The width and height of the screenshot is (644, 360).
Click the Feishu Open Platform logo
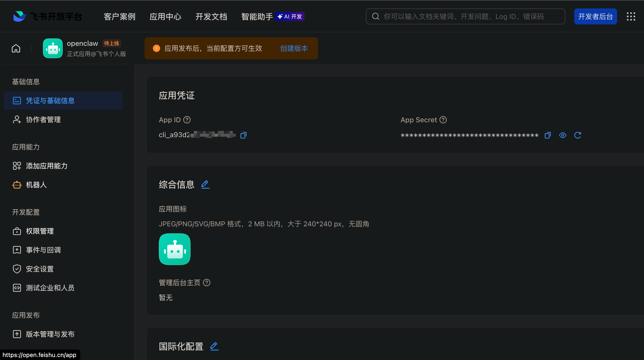(48, 16)
